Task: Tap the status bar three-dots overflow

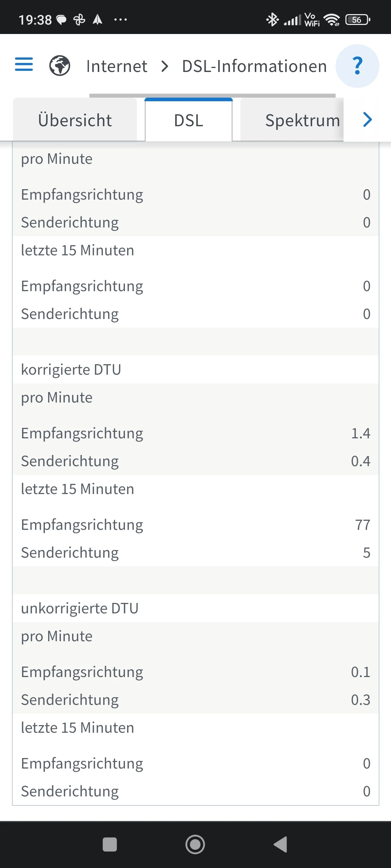Action: (x=120, y=20)
